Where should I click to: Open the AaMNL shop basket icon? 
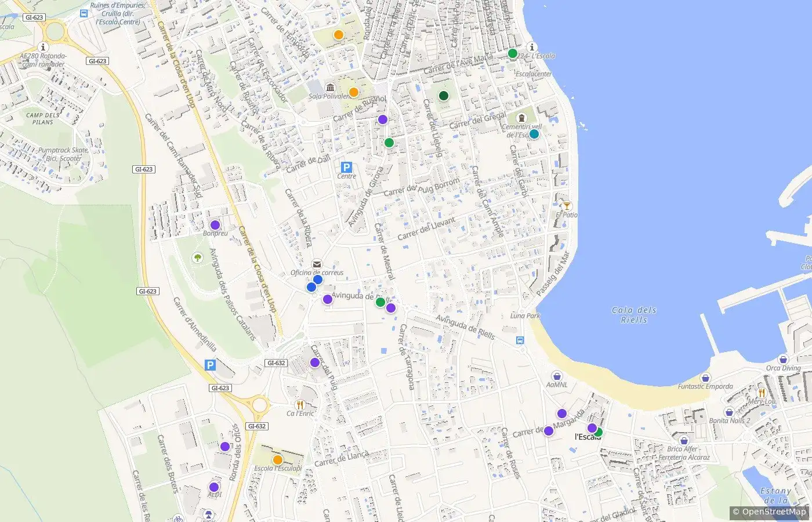pos(557,376)
